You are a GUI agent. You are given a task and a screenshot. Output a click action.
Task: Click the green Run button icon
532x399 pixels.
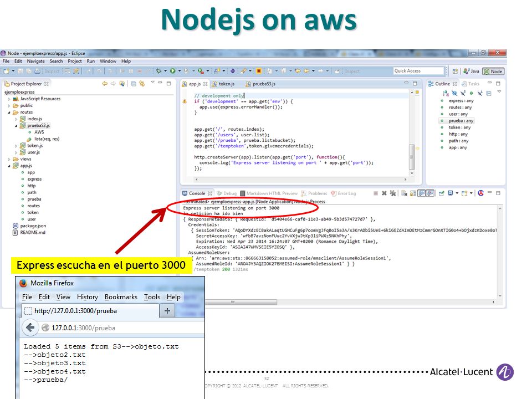(173, 71)
